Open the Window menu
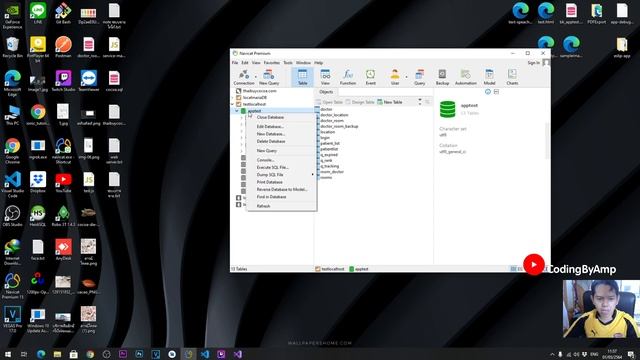Image resolution: width=640 pixels, height=360 pixels. point(303,63)
